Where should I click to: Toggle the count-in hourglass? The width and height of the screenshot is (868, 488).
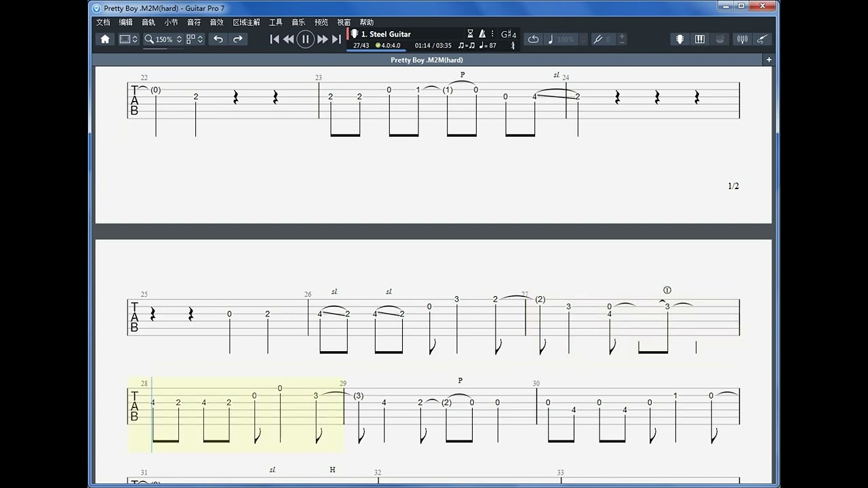click(x=471, y=34)
